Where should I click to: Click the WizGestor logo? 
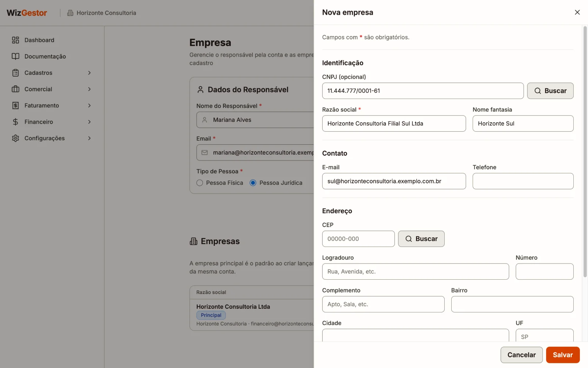[x=27, y=13]
